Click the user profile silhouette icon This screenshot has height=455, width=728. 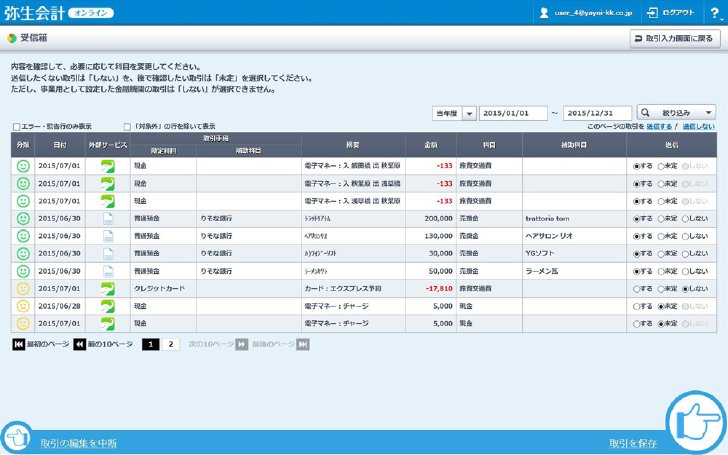pyautogui.click(x=544, y=13)
